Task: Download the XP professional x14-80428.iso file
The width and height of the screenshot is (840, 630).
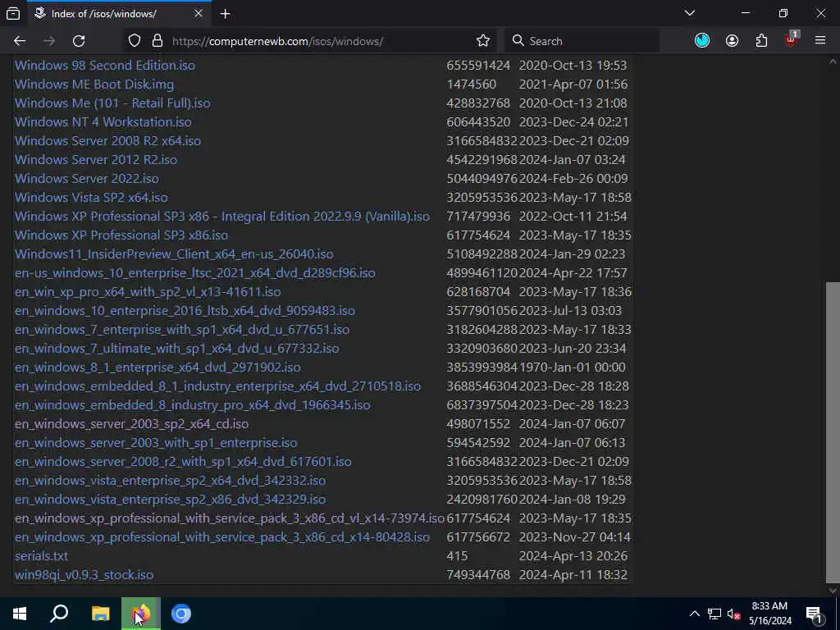Action: click(221, 536)
